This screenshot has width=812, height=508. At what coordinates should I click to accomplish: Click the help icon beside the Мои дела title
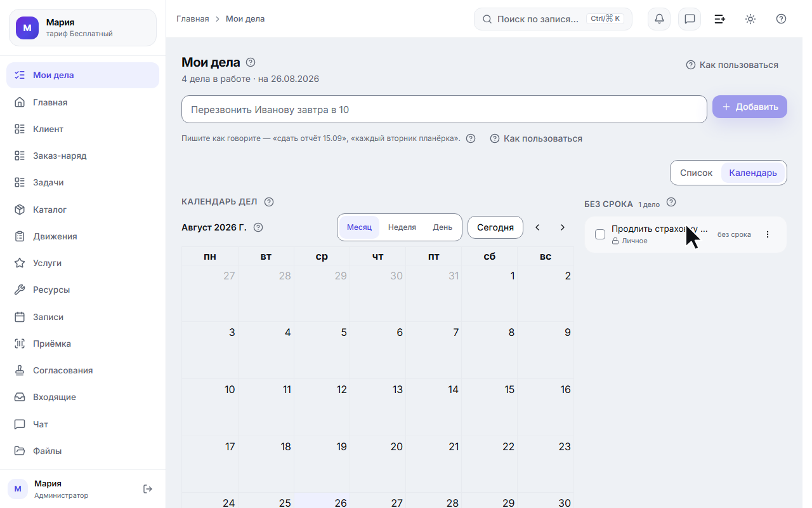pos(251,62)
